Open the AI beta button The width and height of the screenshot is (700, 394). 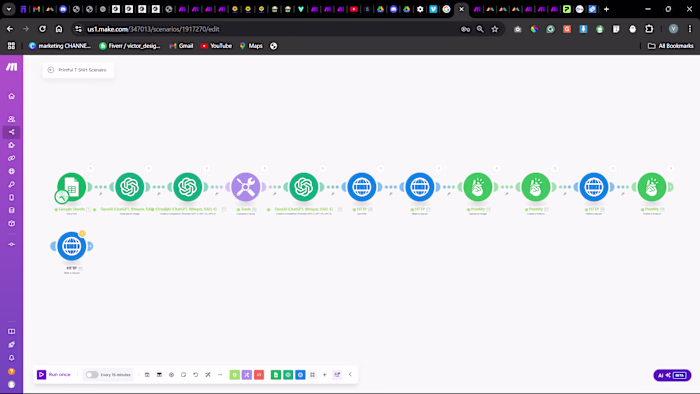[672, 375]
